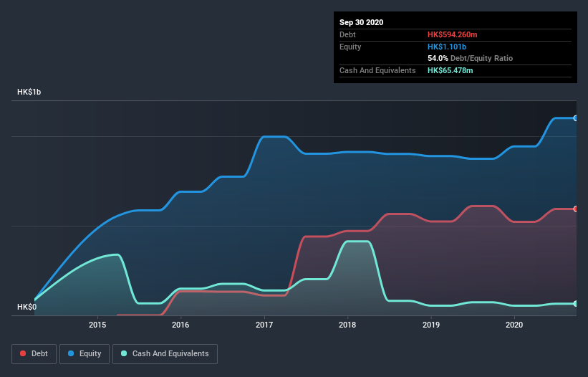Click the blue Equity legend dot
This screenshot has width=588, height=377.
[x=71, y=353]
